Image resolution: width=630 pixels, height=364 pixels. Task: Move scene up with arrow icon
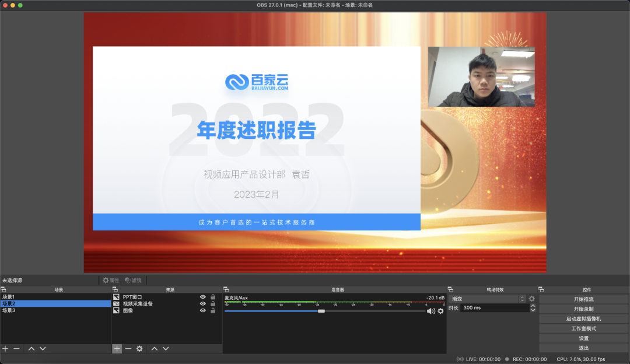click(x=32, y=348)
